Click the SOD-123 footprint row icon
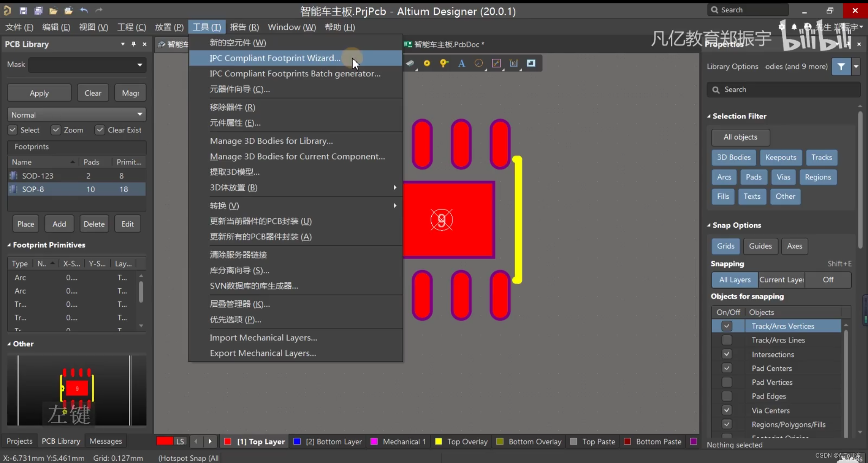Image resolution: width=868 pixels, height=463 pixels. coord(14,175)
